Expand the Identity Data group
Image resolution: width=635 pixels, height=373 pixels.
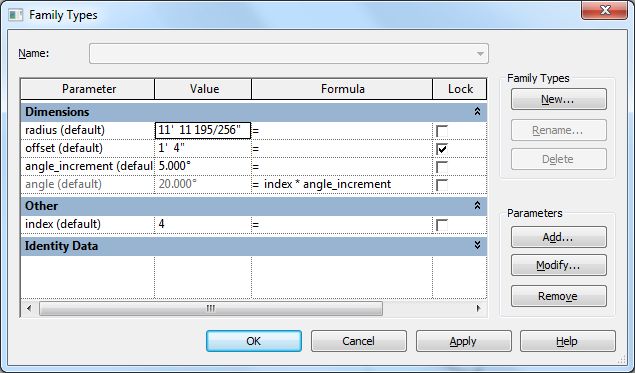477,245
